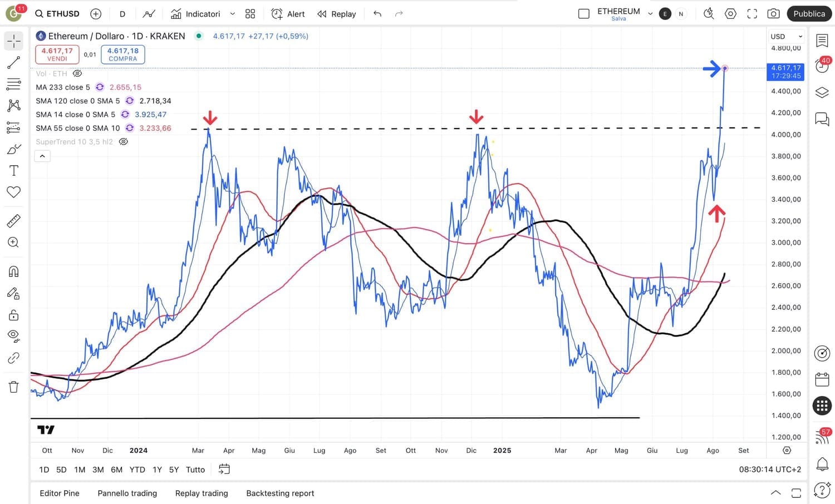Open quick search icon

coord(709,14)
